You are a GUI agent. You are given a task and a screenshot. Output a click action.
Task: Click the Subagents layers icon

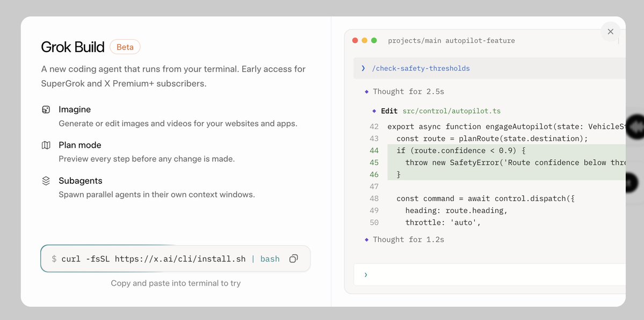pyautogui.click(x=46, y=181)
